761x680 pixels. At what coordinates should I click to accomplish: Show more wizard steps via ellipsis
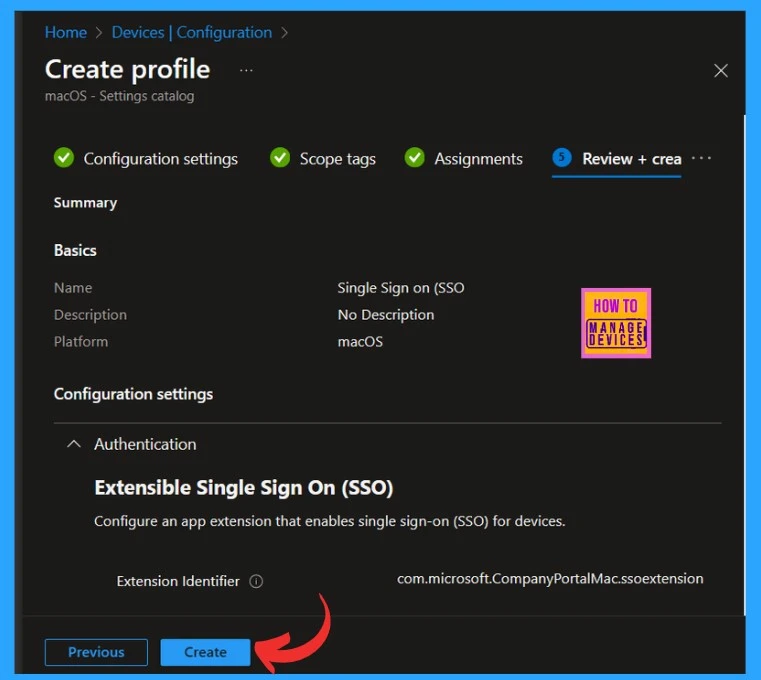click(701, 158)
